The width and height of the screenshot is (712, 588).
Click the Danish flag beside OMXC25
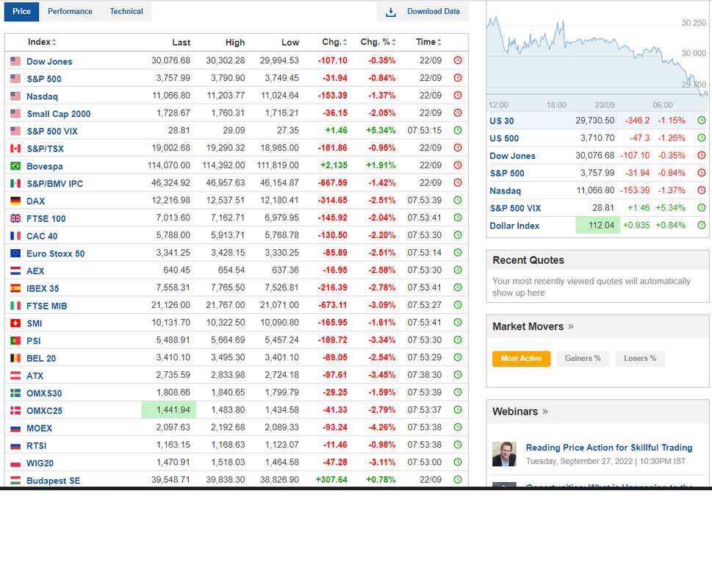tap(15, 410)
